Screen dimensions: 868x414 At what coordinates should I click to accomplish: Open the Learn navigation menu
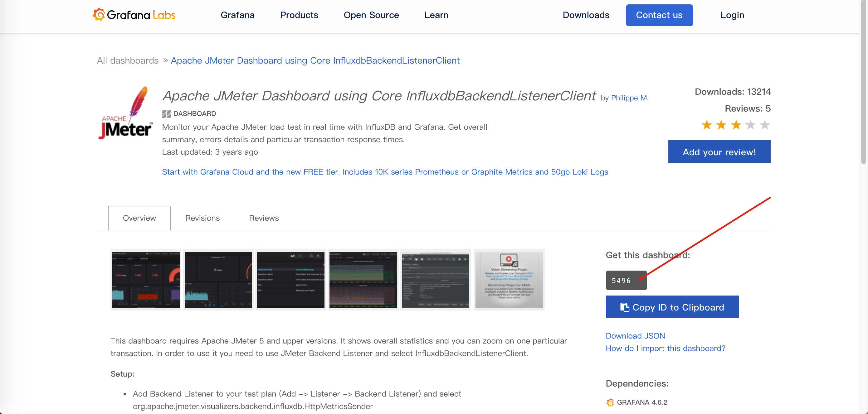(436, 15)
